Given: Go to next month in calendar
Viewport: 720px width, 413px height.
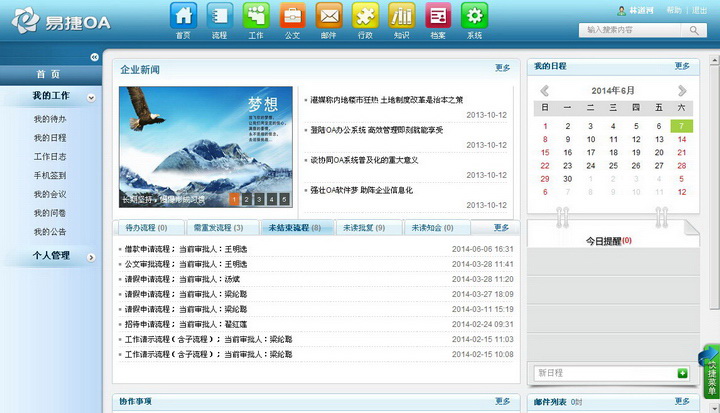Looking at the screenshot, I should [x=682, y=91].
